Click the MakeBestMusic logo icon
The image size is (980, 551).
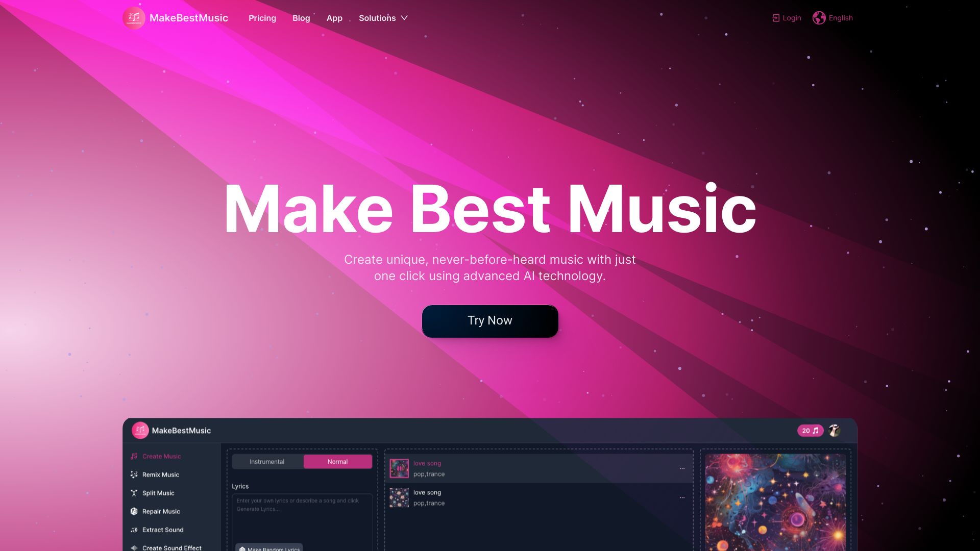[x=133, y=17]
